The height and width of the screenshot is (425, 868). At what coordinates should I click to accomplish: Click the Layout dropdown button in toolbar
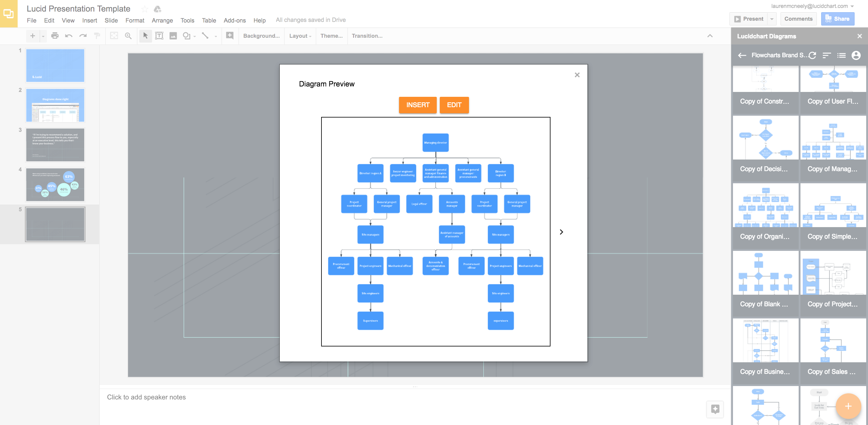click(x=299, y=35)
